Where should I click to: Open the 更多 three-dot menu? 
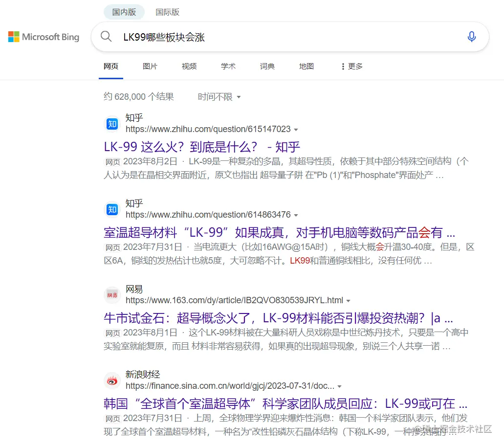click(x=352, y=66)
